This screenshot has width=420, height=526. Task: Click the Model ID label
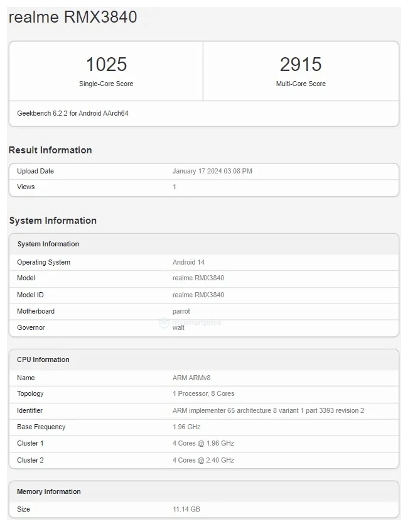[x=30, y=295]
